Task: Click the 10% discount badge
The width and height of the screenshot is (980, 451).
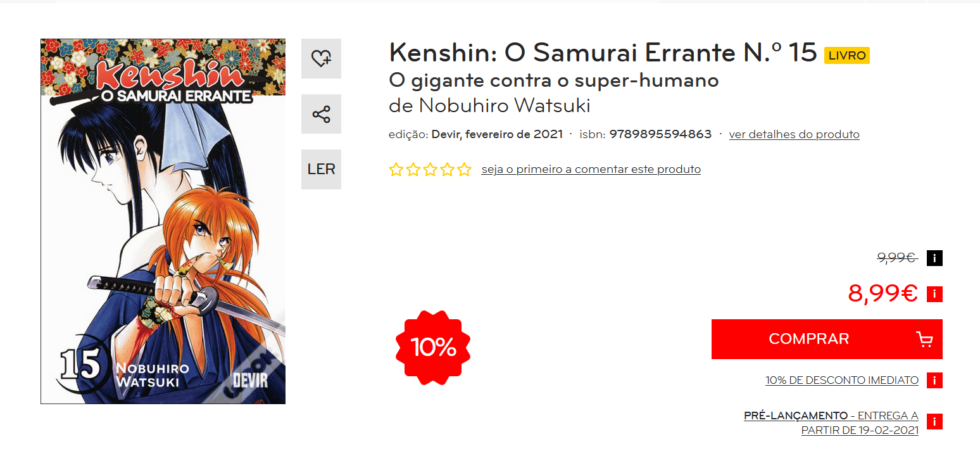Action: pos(433,346)
